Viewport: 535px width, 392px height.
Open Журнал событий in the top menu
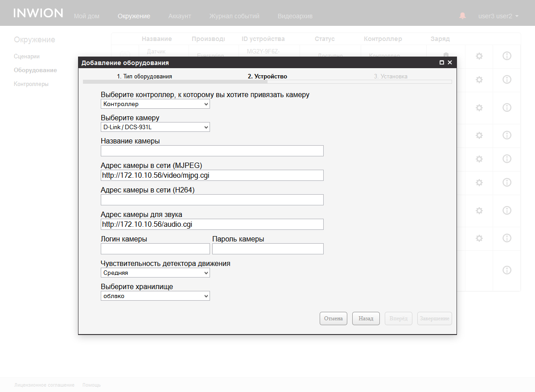pyautogui.click(x=234, y=16)
